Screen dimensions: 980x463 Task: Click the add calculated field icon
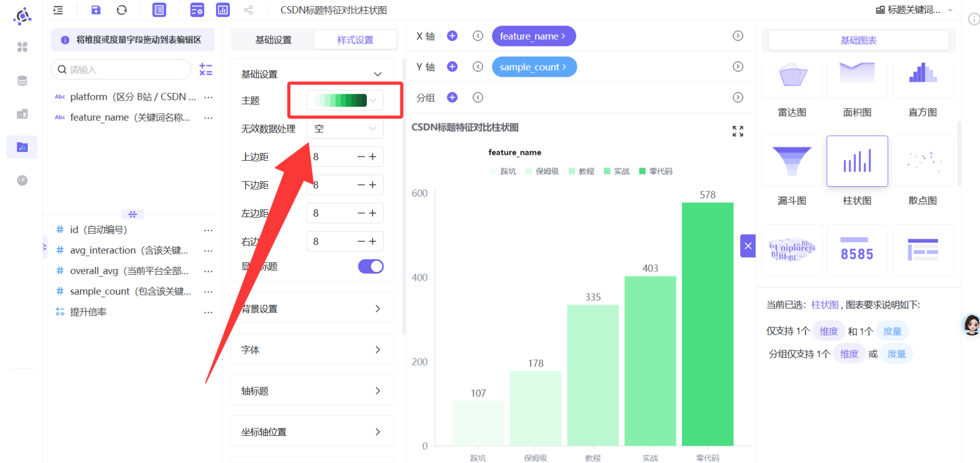206,70
